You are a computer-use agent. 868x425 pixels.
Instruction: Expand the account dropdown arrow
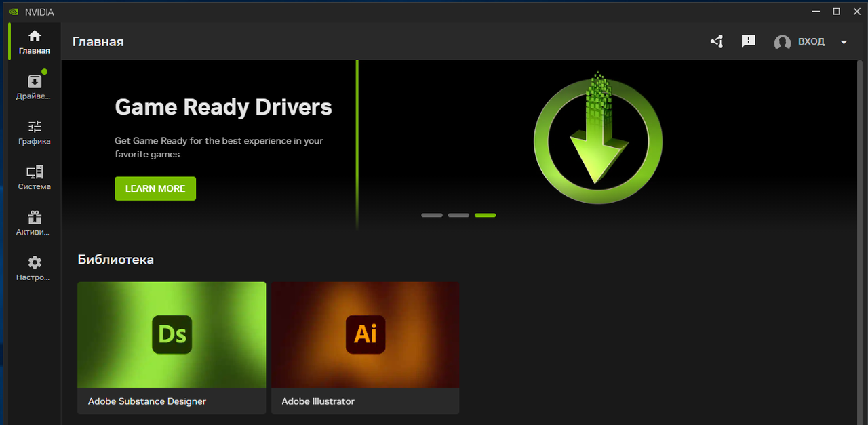point(844,42)
